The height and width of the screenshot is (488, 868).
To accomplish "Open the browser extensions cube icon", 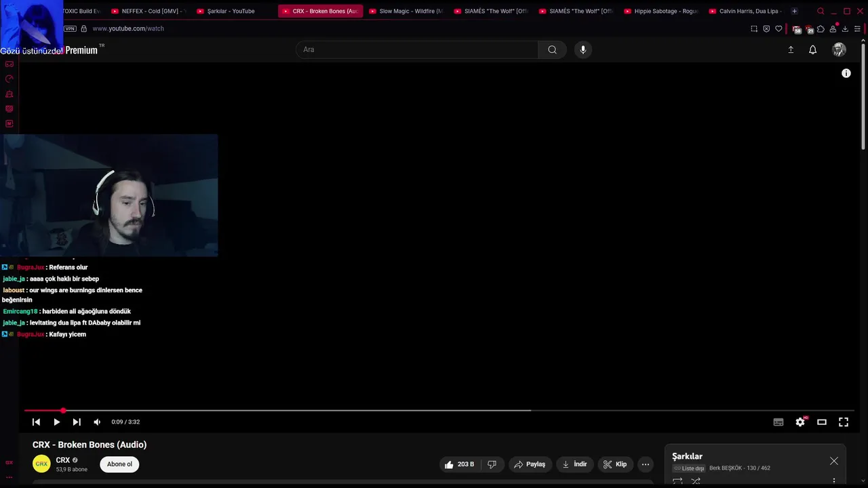I will tap(821, 28).
